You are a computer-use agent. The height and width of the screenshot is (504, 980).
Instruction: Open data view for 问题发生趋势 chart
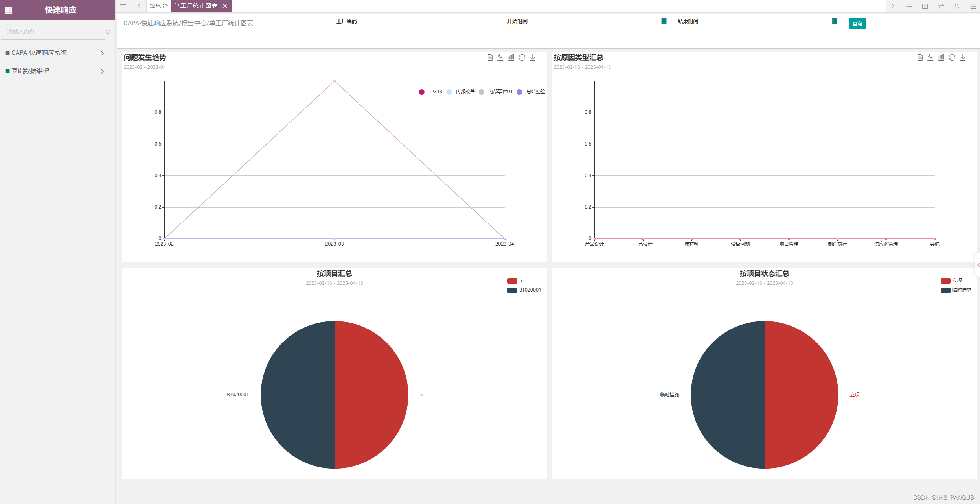pos(490,57)
